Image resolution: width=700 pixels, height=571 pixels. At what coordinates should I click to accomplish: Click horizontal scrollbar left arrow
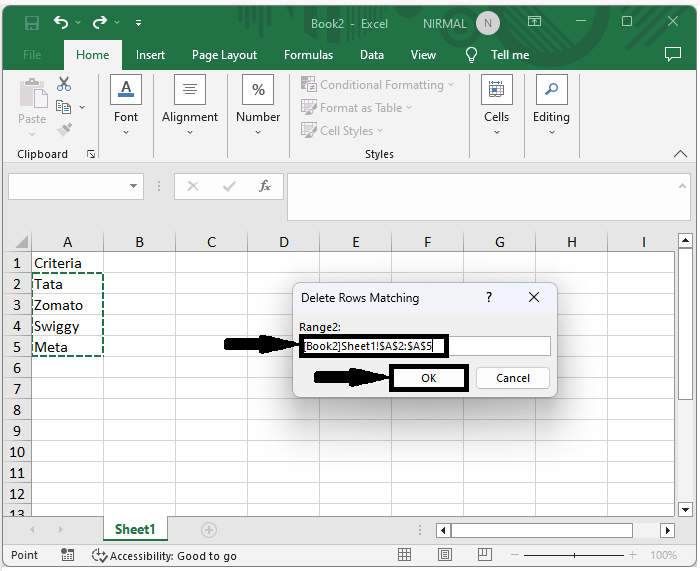[443, 530]
